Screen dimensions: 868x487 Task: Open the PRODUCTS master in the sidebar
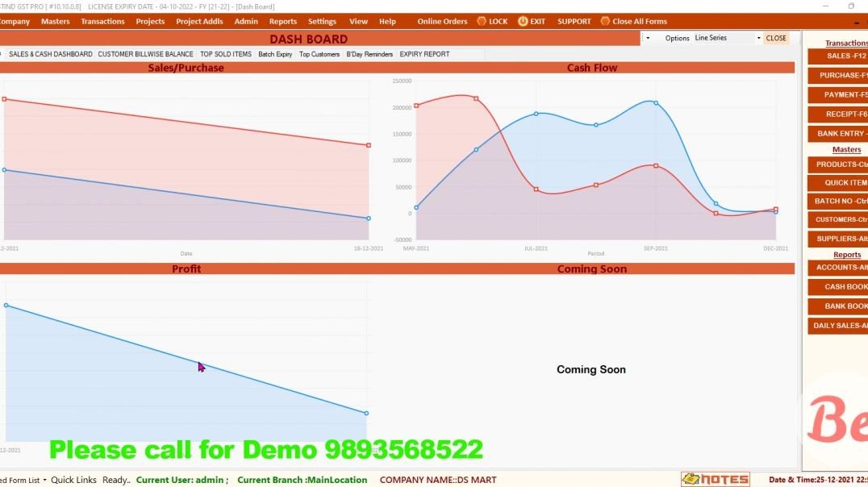click(837, 164)
